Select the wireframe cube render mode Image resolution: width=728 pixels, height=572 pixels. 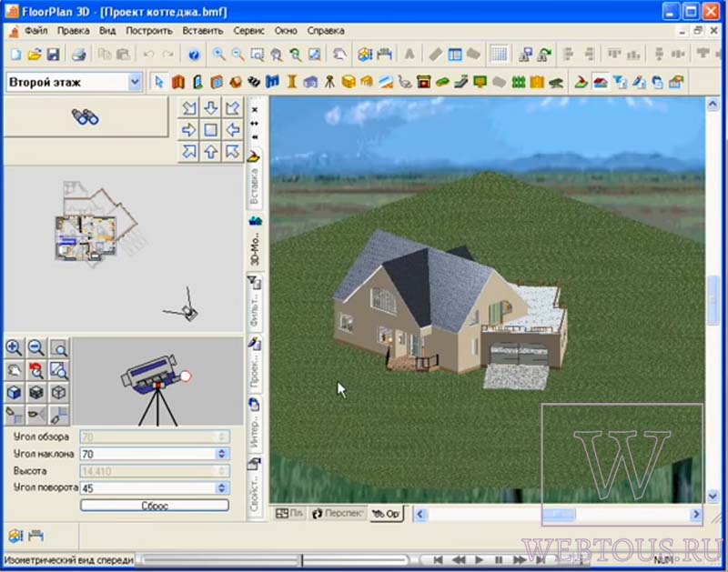(58, 393)
